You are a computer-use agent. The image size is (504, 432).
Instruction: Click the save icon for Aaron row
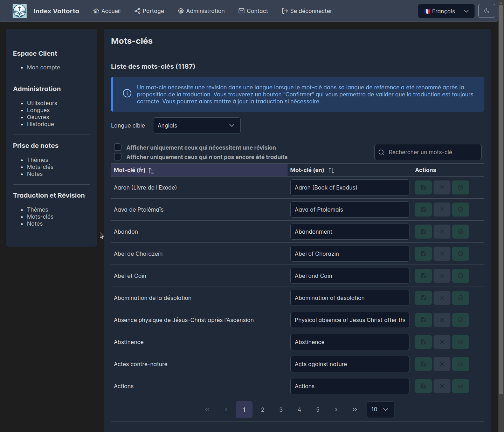click(x=423, y=187)
